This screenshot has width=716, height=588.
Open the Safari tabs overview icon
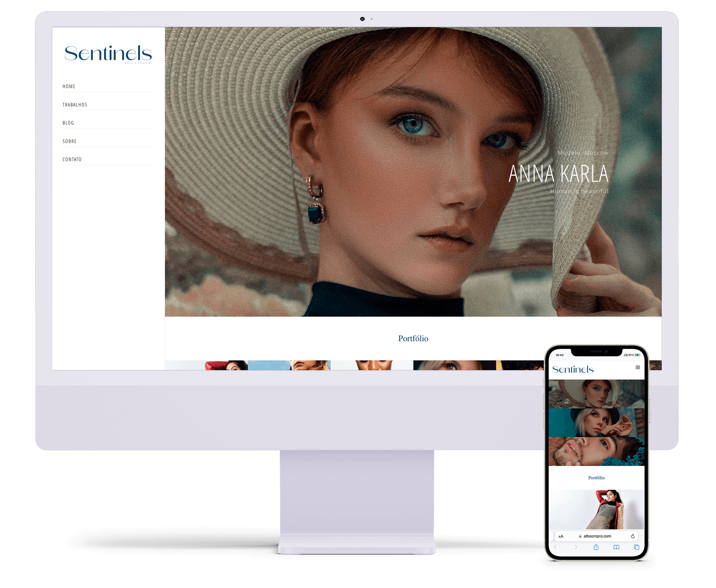(637, 547)
